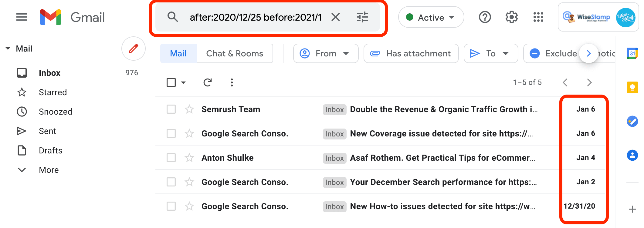Apply the Has attachment filter
The image size is (644, 228).
pos(411,54)
